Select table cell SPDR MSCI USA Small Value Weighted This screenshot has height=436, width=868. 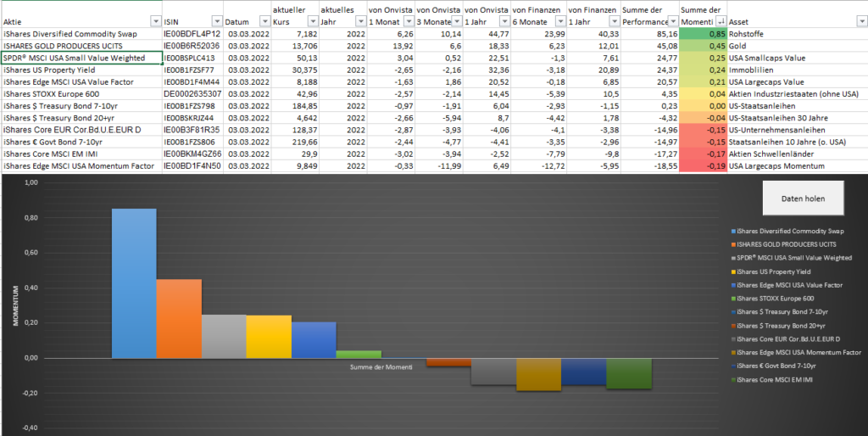[x=81, y=58]
